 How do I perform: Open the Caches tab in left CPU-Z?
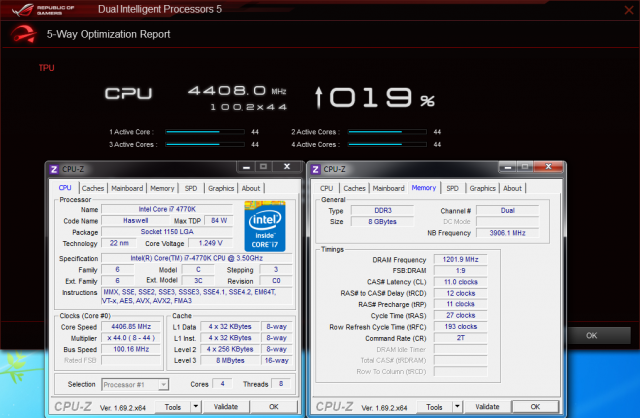pos(93,188)
